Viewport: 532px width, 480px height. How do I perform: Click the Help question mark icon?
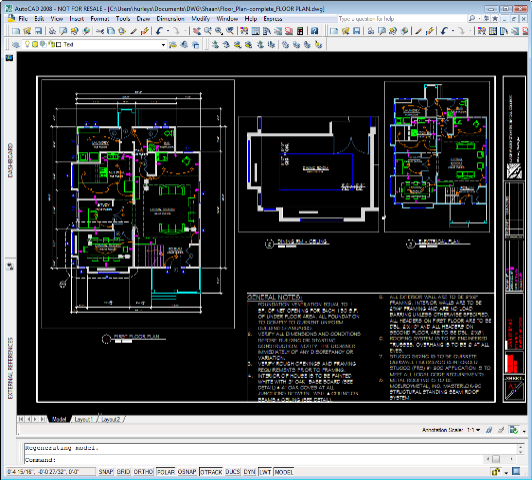pyautogui.click(x=315, y=31)
